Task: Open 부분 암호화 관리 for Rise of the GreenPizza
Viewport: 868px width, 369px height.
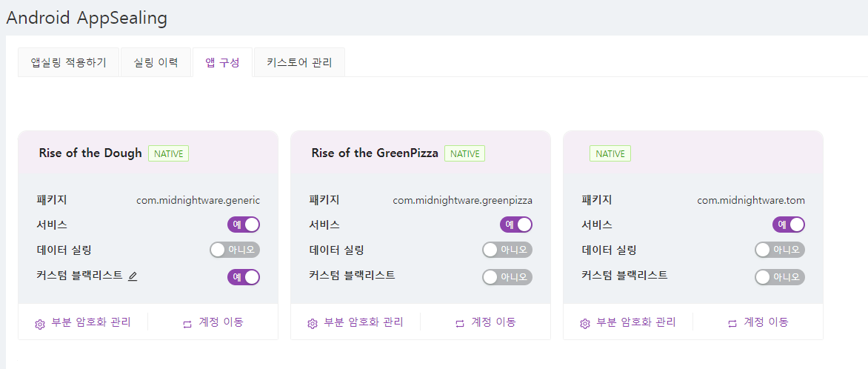Action: [363, 322]
